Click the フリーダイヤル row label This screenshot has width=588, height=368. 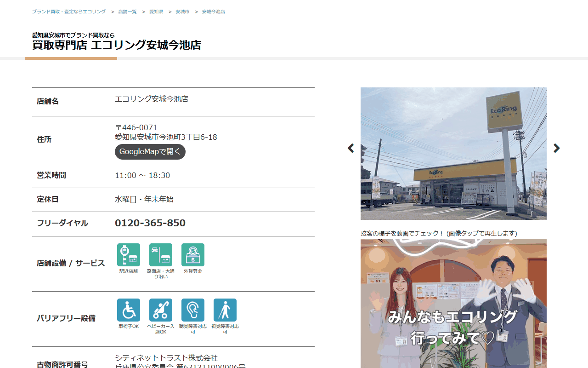(62, 223)
